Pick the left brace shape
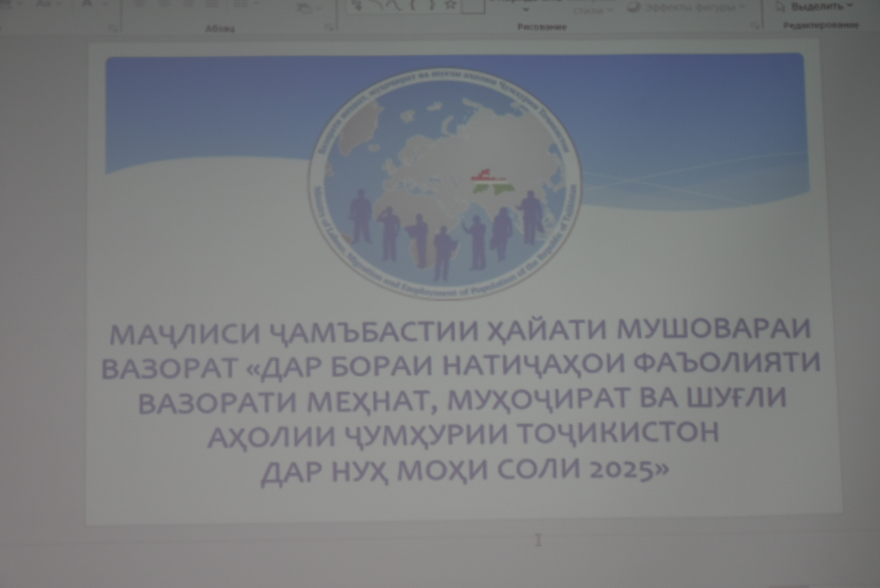Image resolution: width=880 pixels, height=588 pixels. pos(413,5)
